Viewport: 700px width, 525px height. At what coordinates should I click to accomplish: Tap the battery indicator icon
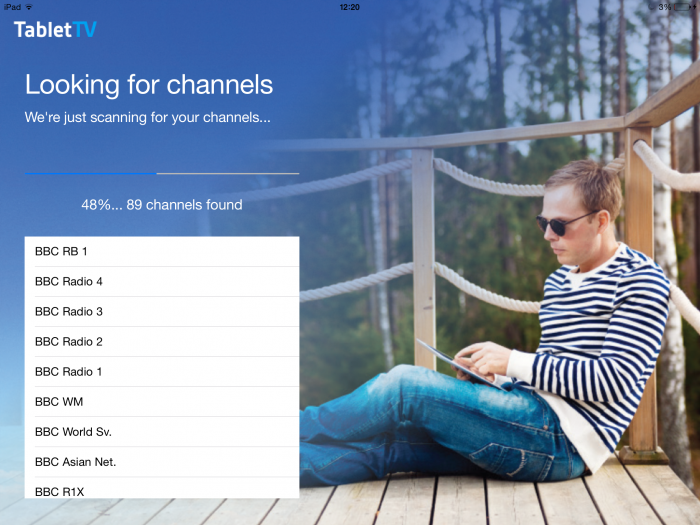click(x=685, y=7)
